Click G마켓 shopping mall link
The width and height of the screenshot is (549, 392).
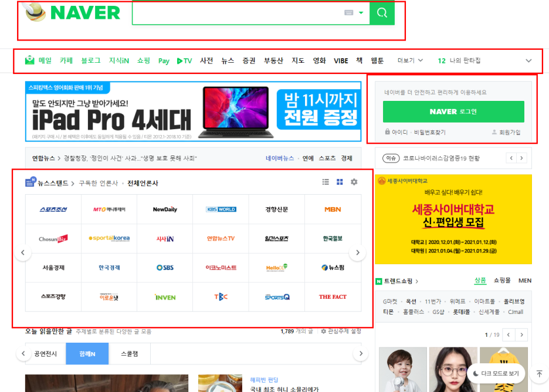tap(389, 301)
